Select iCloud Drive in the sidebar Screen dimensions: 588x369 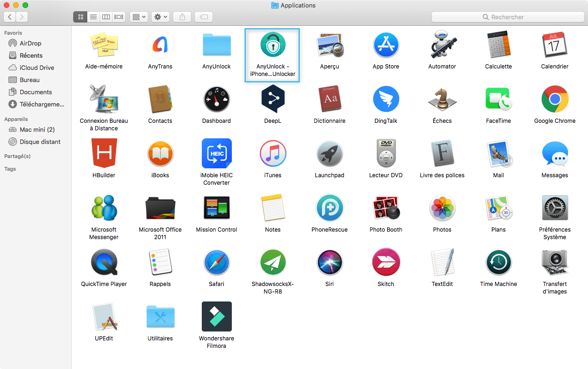click(36, 68)
